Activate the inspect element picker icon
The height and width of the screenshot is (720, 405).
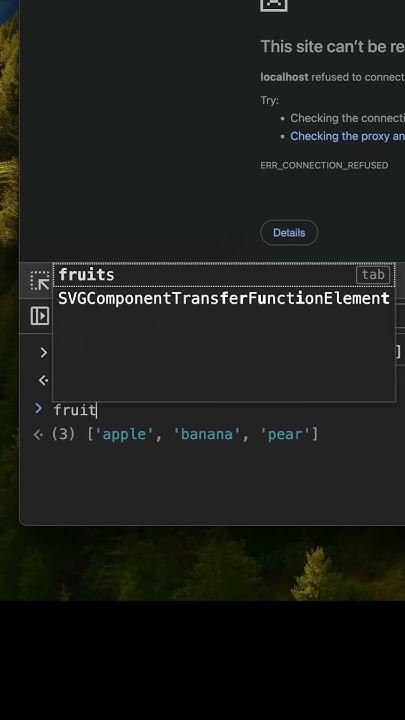[x=40, y=280]
